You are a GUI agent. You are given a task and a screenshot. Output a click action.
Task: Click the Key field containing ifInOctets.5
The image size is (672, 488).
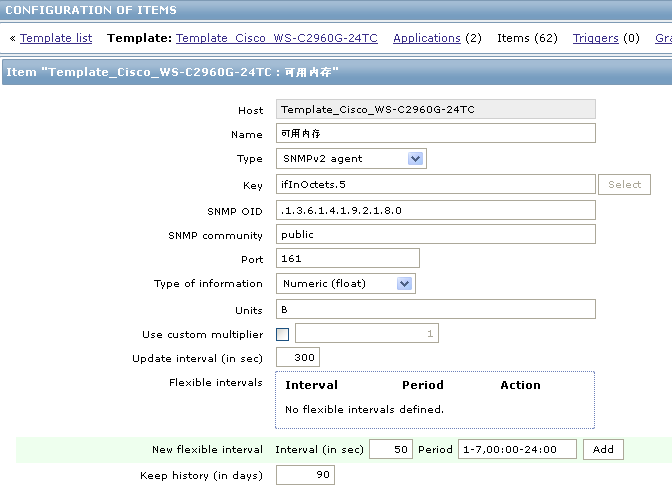(x=436, y=184)
